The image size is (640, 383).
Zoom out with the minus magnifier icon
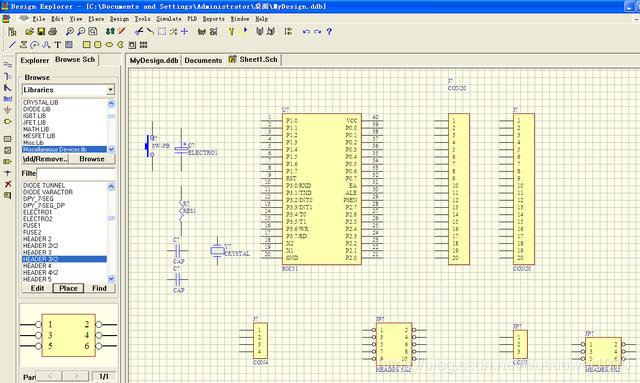tap(81, 31)
